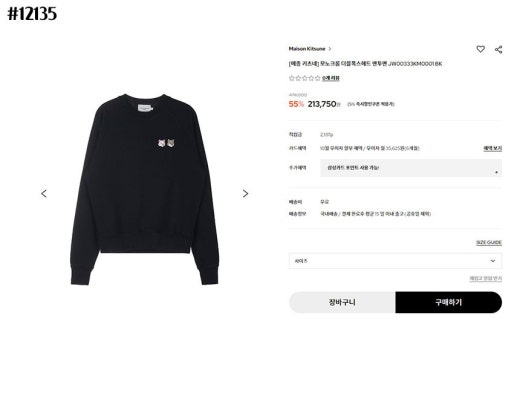Screen dimensions: 520x405
Task: Open the size selection dropdown
Action: pos(395,261)
